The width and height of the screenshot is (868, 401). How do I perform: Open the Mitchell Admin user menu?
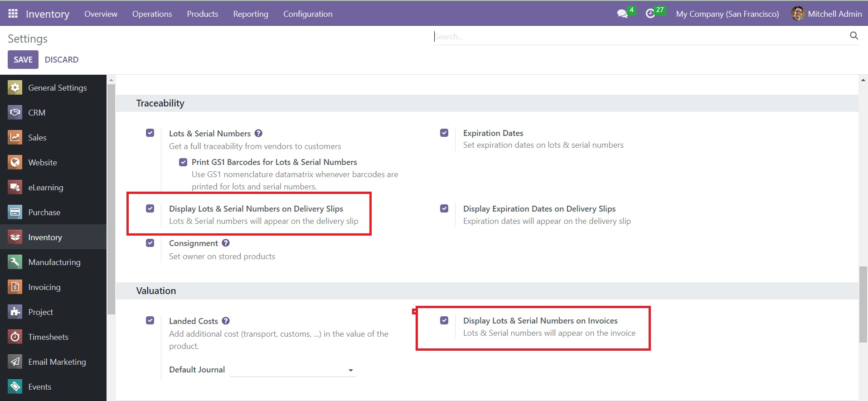(x=826, y=14)
